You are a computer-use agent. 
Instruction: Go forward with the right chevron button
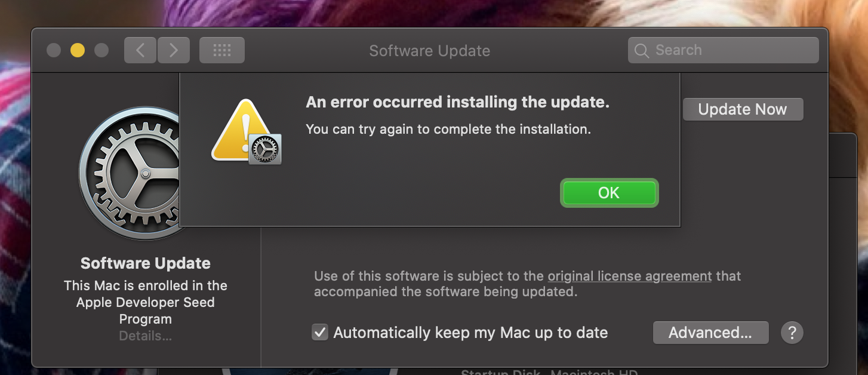pos(174,50)
